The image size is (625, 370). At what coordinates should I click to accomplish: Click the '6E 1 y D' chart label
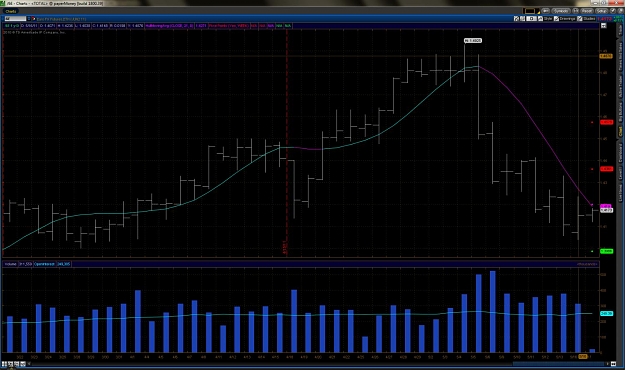tap(12, 26)
